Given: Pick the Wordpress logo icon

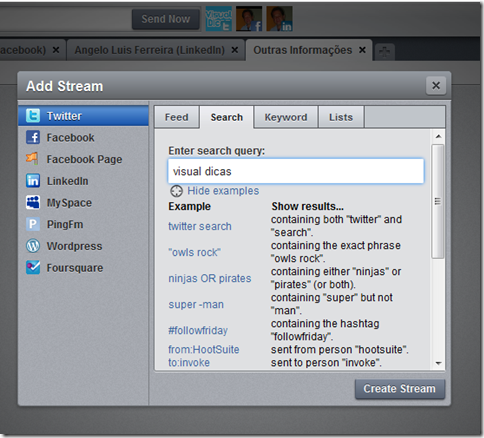Looking at the screenshot, I should tap(33, 246).
